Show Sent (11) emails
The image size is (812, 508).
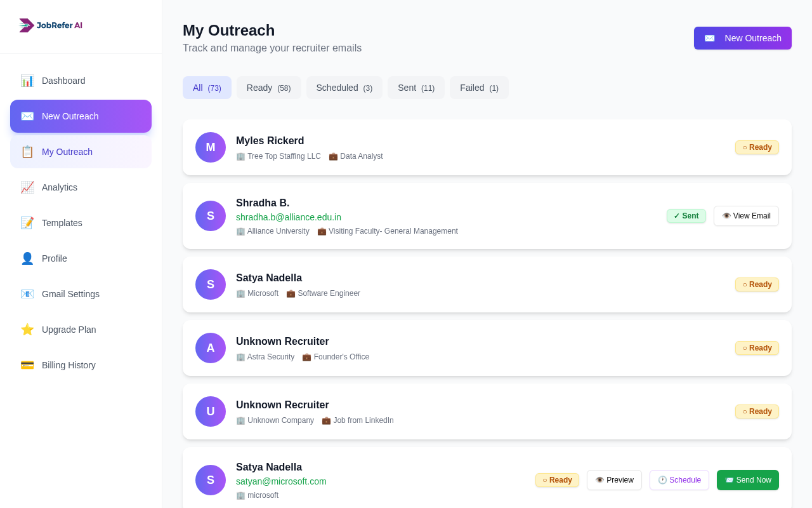[416, 88]
